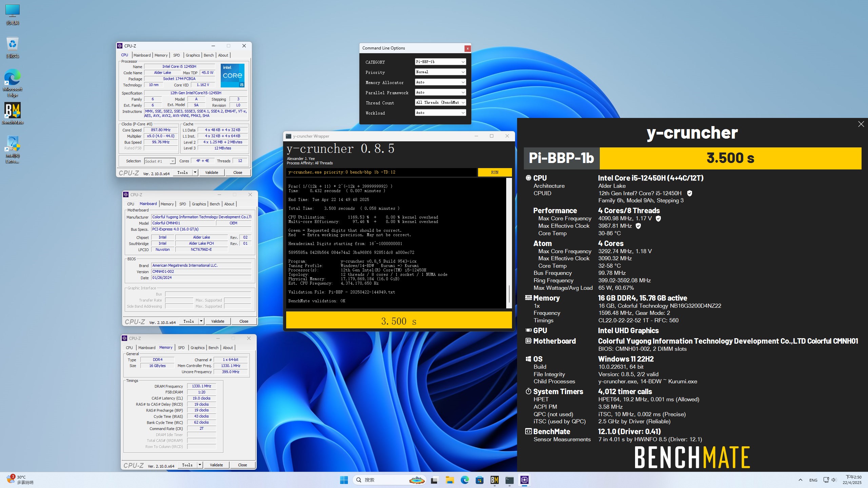Select CPU tab in Mainboard CPU-Z window

click(x=131, y=204)
